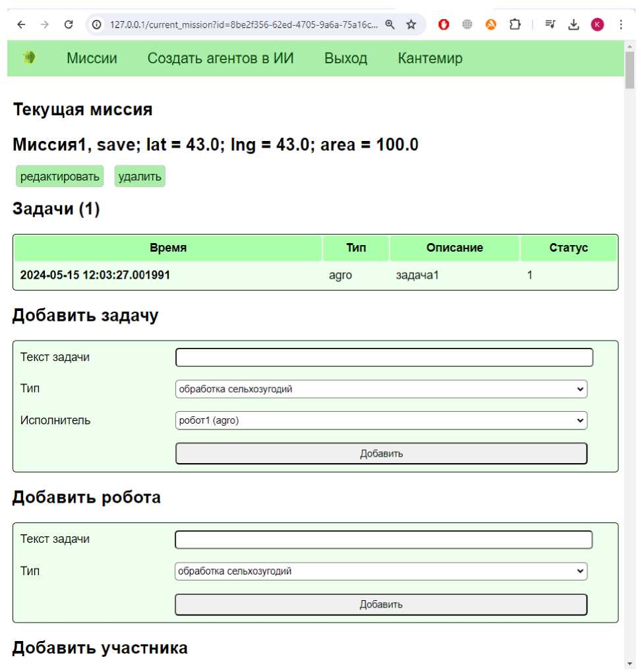Screen dimensions: 644x672
Task: Open Создать агентов в ИИ menu item
Action: point(220,58)
